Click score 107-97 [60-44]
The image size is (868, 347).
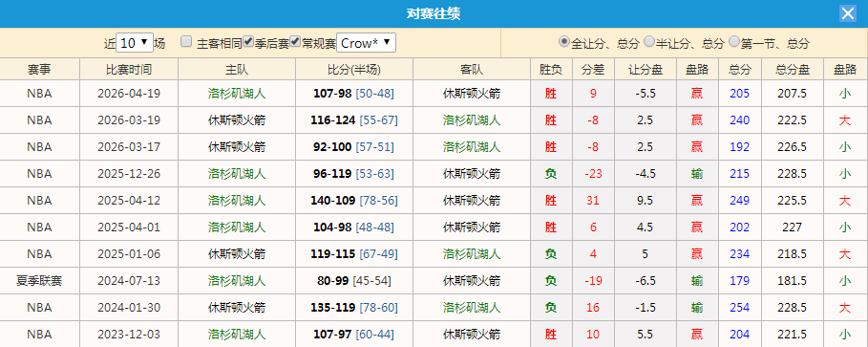click(353, 335)
